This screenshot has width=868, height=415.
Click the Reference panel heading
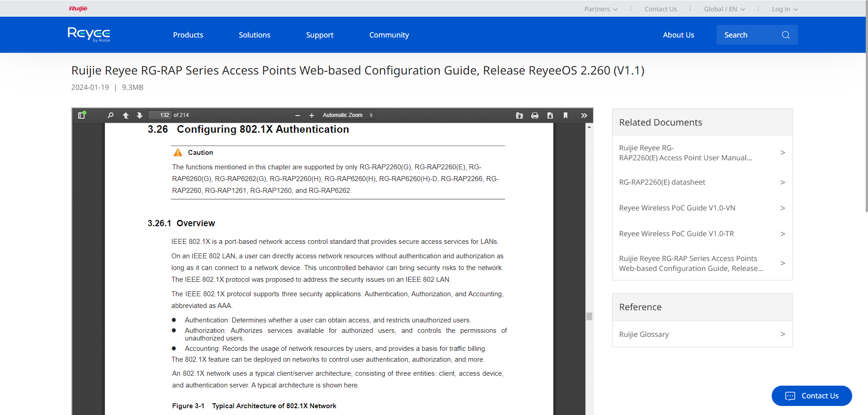pos(640,307)
